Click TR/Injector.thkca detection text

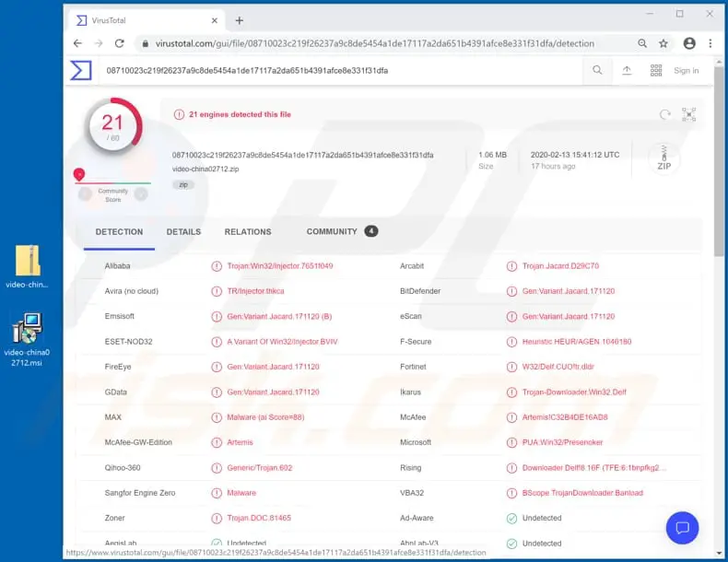pos(255,291)
